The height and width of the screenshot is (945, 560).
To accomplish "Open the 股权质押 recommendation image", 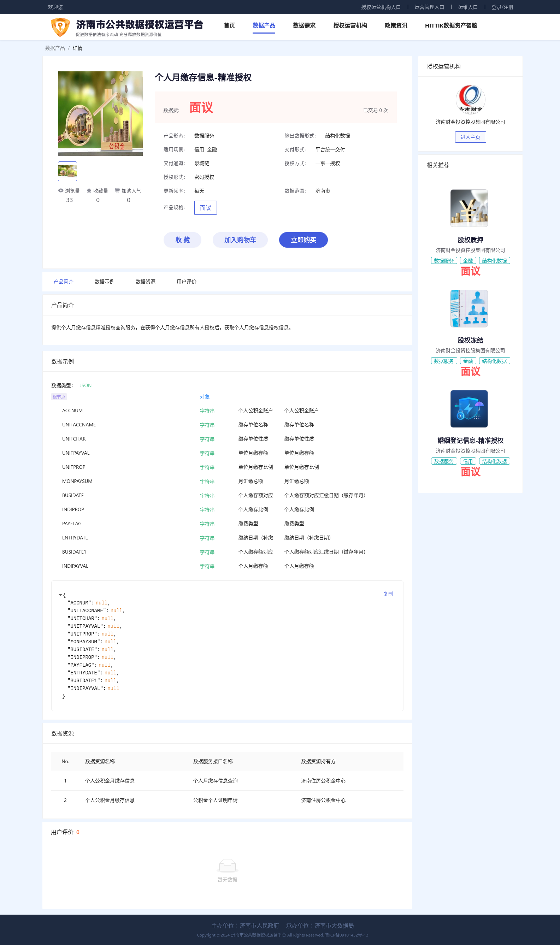I will [x=469, y=208].
